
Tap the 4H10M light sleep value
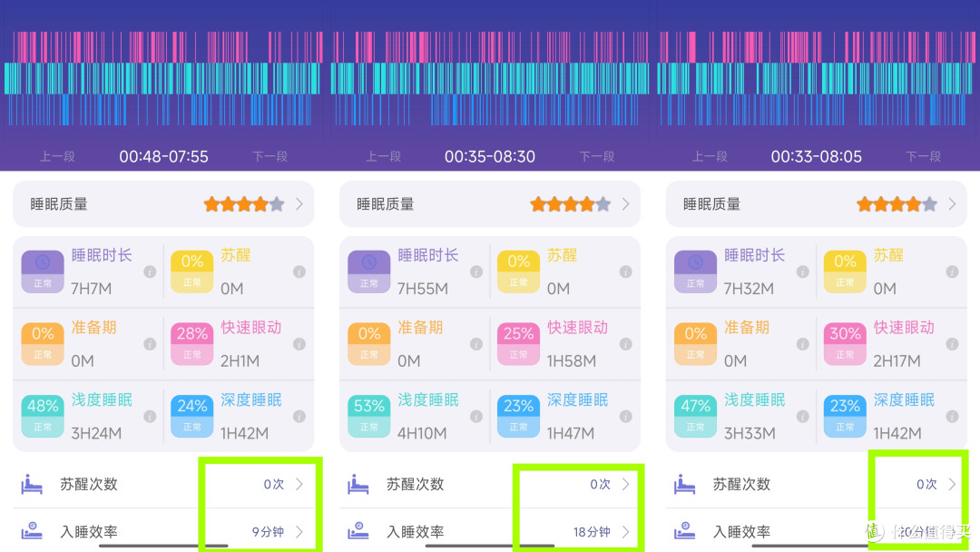[x=422, y=433]
